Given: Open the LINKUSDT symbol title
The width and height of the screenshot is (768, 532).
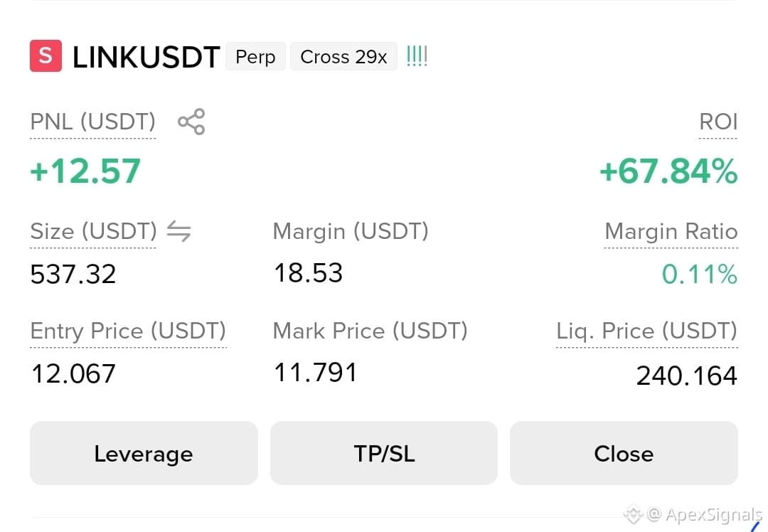Looking at the screenshot, I should [x=146, y=57].
